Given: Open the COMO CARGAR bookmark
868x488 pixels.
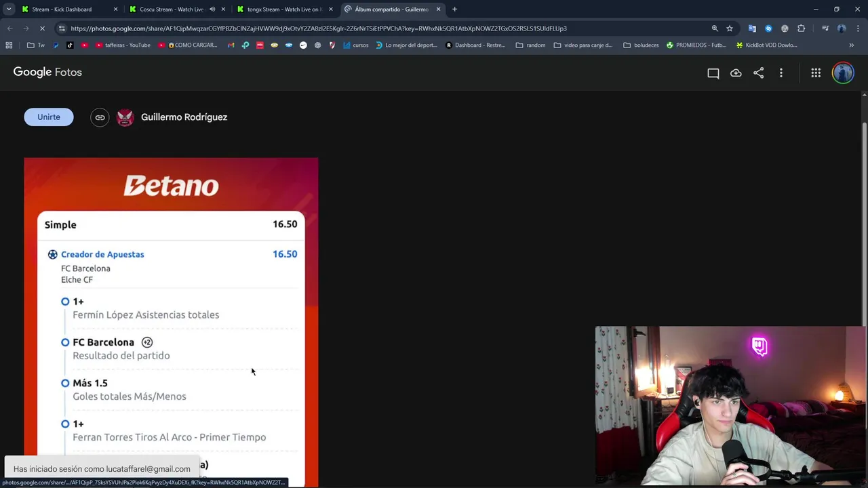Looking at the screenshot, I should [188, 45].
